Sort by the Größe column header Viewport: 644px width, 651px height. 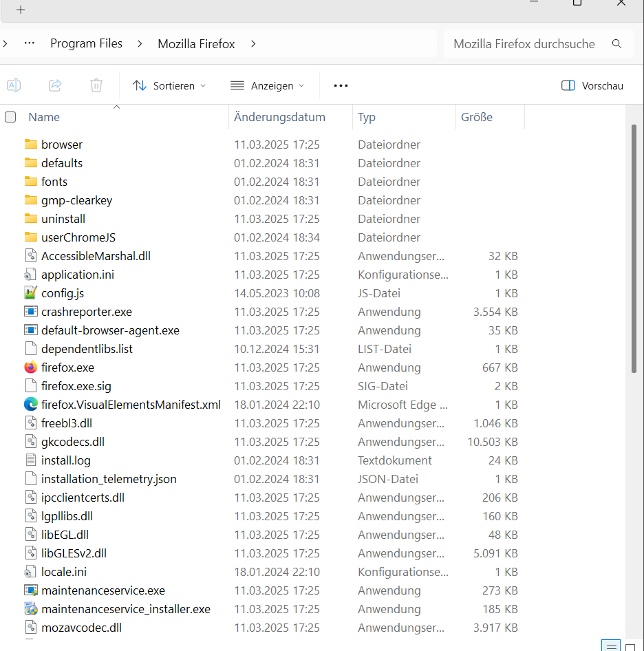[x=477, y=117]
